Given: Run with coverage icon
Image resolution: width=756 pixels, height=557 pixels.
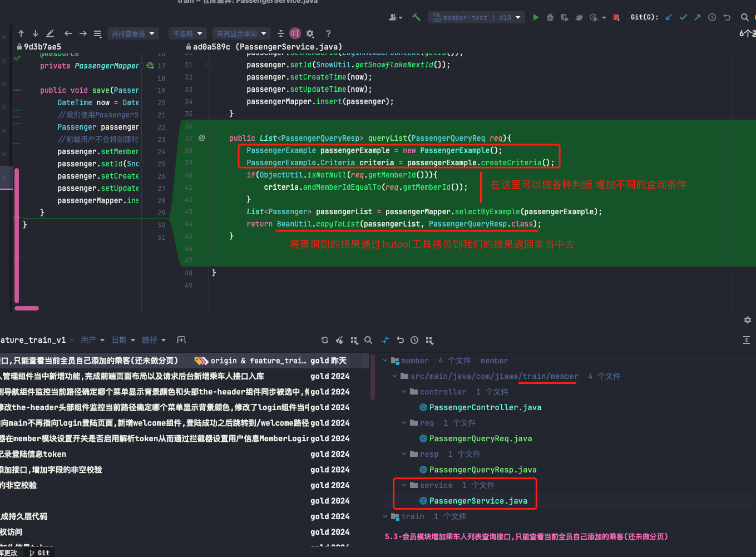Looking at the screenshot, I should tap(565, 17).
